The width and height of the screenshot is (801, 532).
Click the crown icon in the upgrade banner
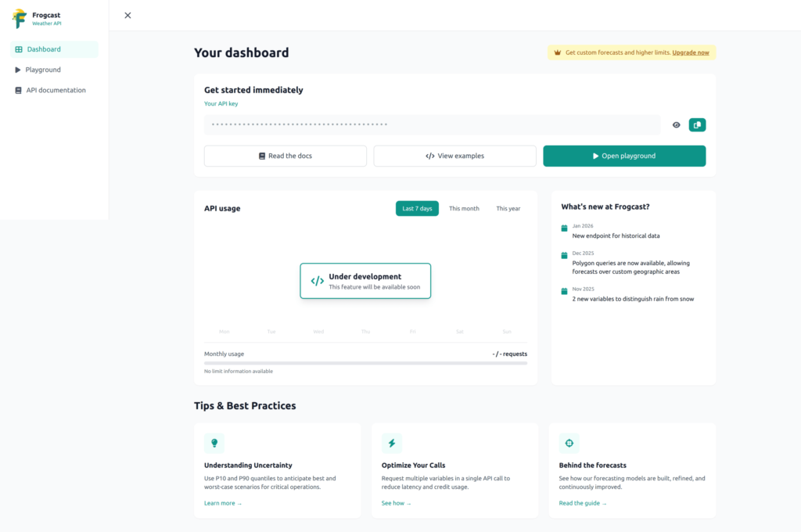[557, 52]
